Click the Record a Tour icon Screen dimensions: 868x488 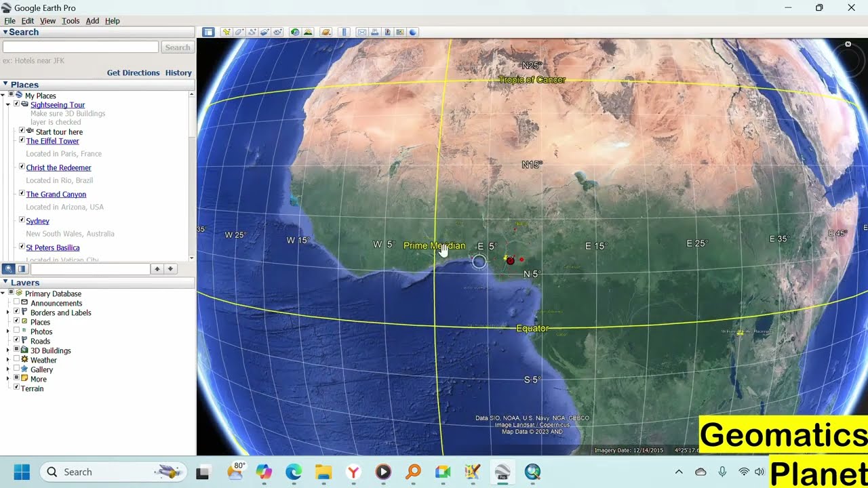(277, 32)
